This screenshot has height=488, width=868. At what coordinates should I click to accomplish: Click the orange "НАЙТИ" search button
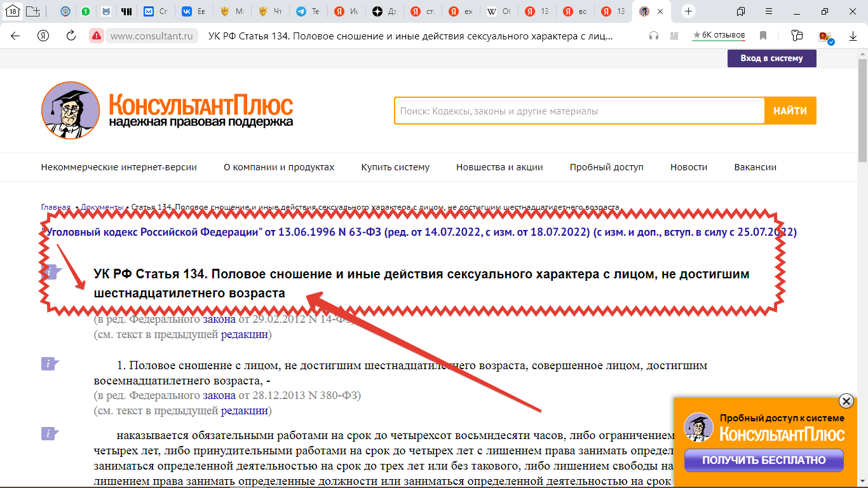point(790,111)
